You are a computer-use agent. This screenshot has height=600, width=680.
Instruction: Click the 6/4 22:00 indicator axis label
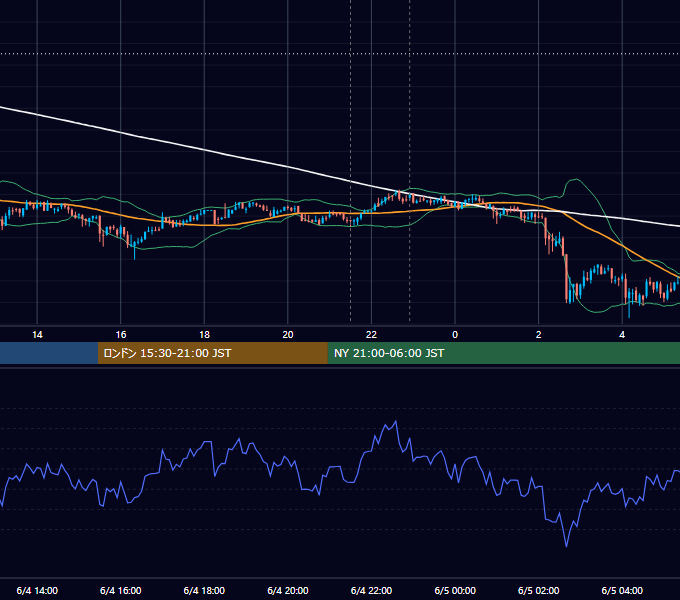coord(371,590)
